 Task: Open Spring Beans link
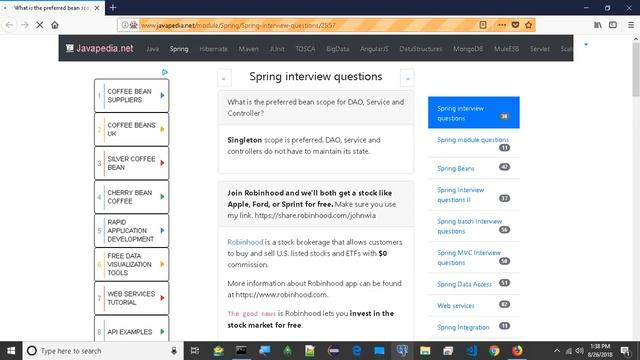pos(456,168)
